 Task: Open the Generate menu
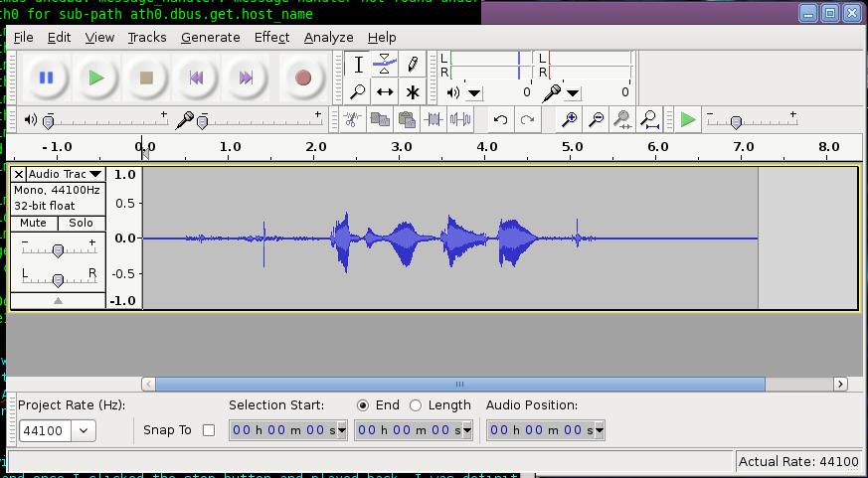210,37
